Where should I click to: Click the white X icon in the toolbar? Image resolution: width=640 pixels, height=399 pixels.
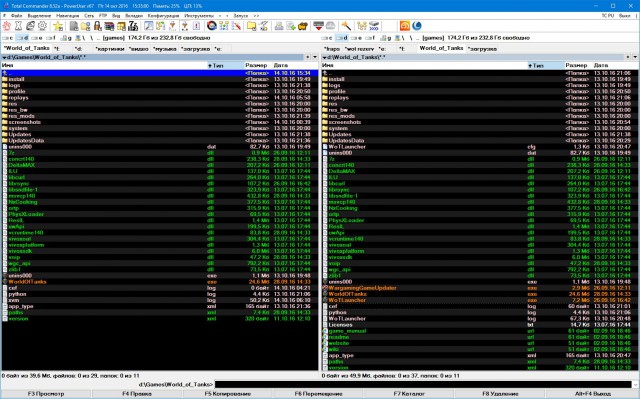pos(18,26)
